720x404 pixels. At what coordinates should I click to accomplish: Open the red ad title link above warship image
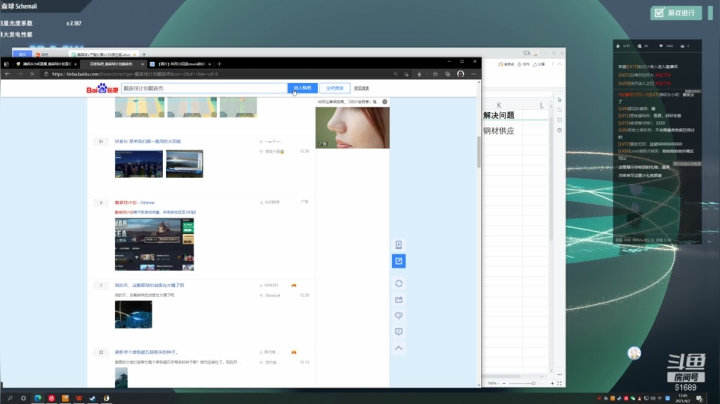tap(135, 202)
